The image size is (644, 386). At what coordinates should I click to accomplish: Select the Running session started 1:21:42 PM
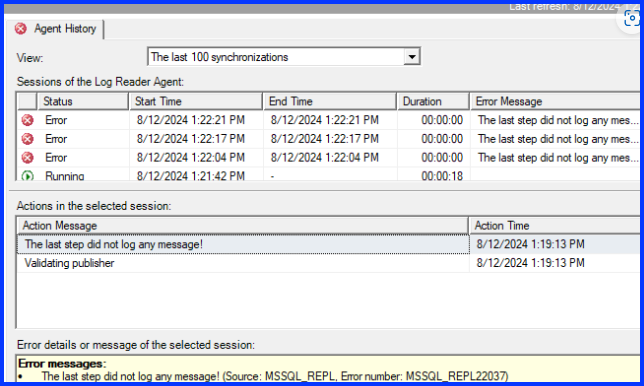pos(328,175)
